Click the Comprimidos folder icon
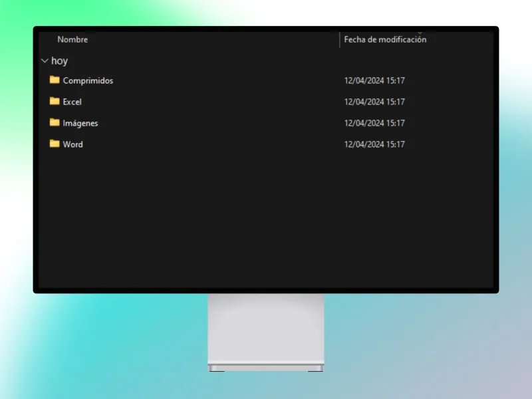The width and height of the screenshot is (532, 399). click(x=55, y=80)
